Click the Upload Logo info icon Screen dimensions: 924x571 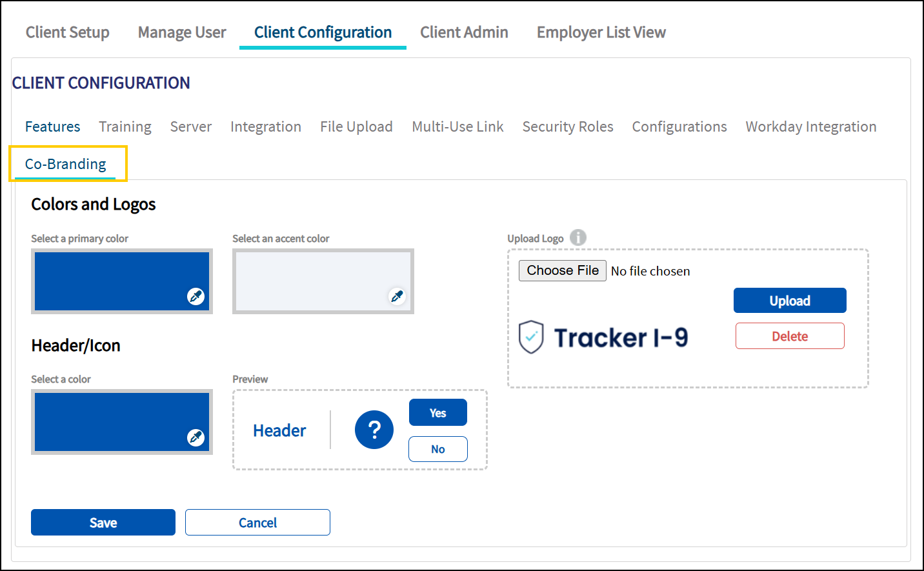point(578,237)
